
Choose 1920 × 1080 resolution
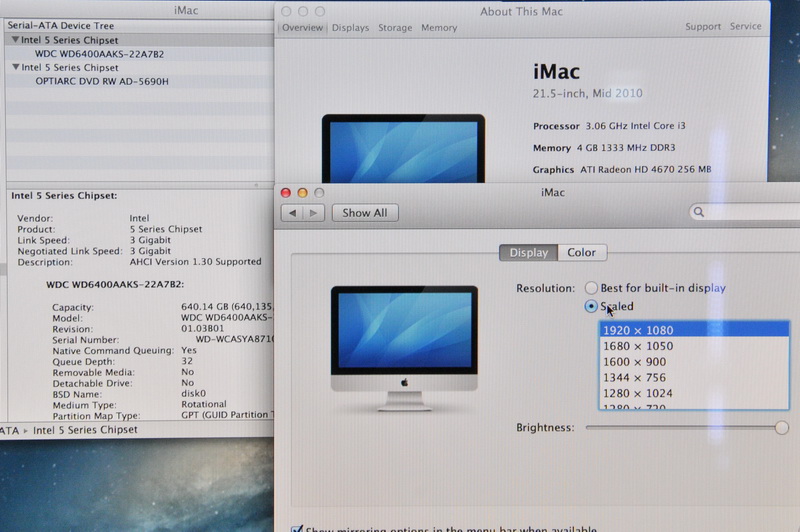(694, 330)
